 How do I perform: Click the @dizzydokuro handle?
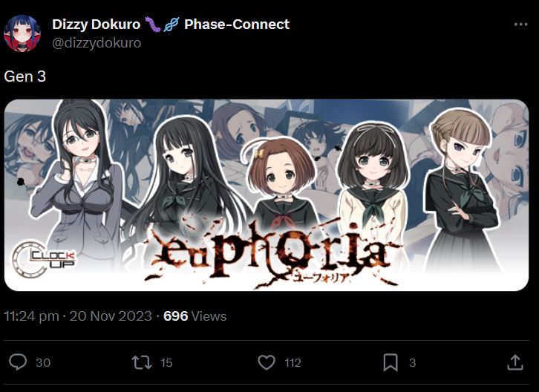click(97, 43)
